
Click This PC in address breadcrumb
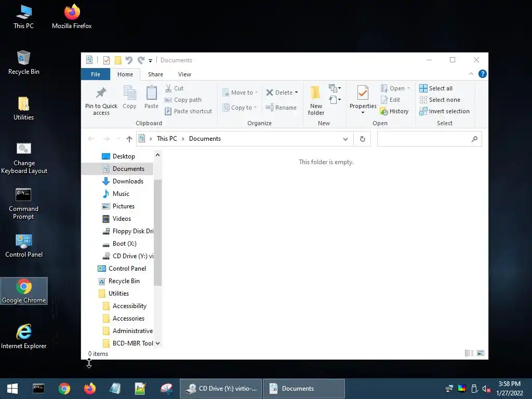pos(167,139)
